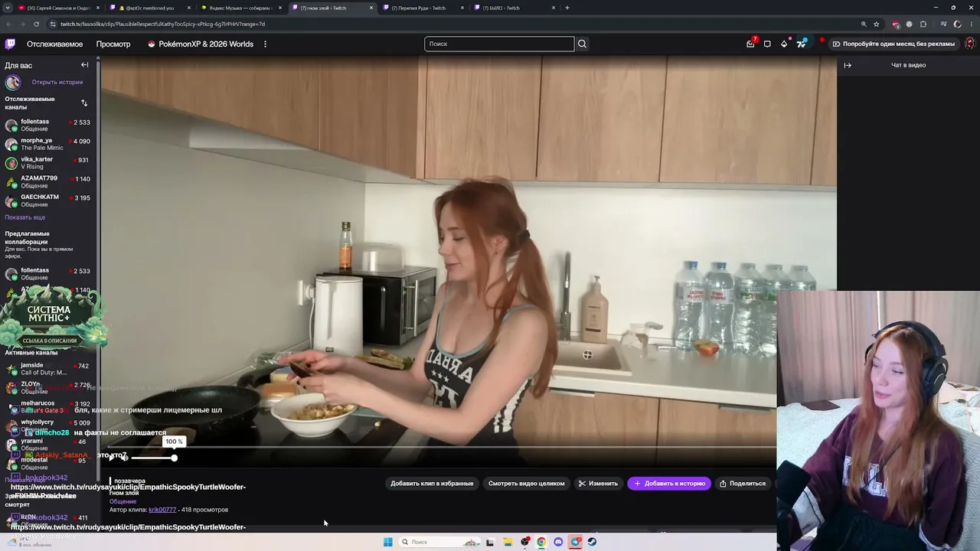Share the clip with Поделиться
This screenshot has width=980, height=551.
(x=743, y=484)
